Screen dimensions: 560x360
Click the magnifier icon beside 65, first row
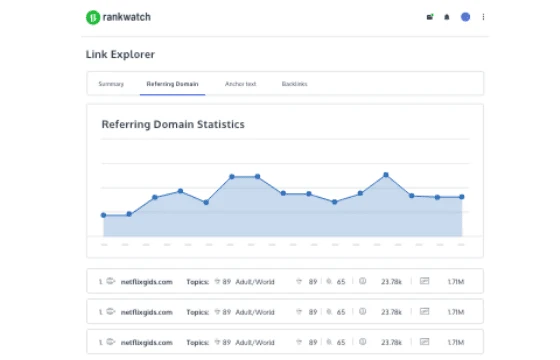tap(329, 281)
